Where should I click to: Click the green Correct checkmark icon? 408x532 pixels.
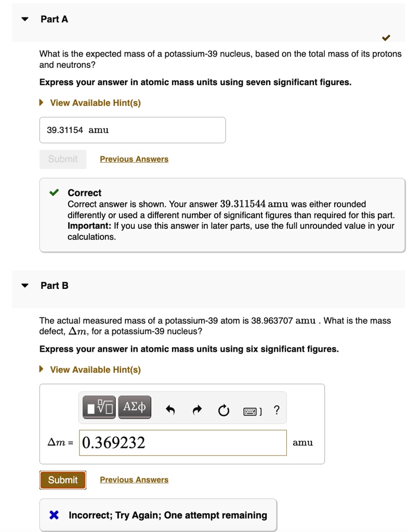[54, 193]
